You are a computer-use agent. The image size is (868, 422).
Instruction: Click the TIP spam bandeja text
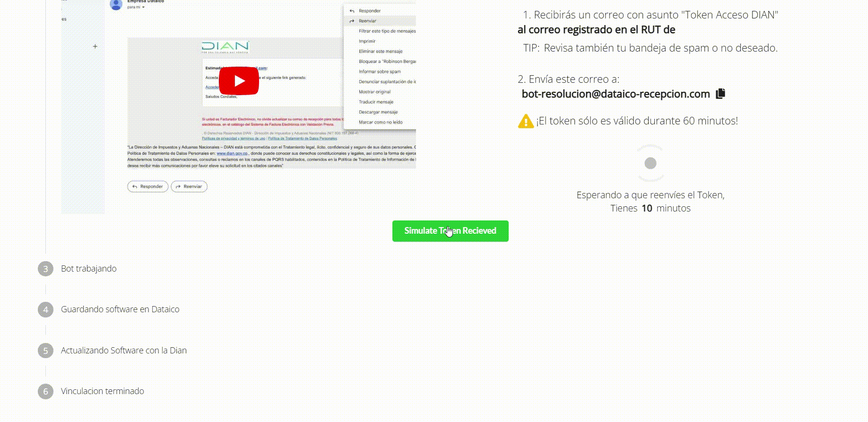pos(651,48)
